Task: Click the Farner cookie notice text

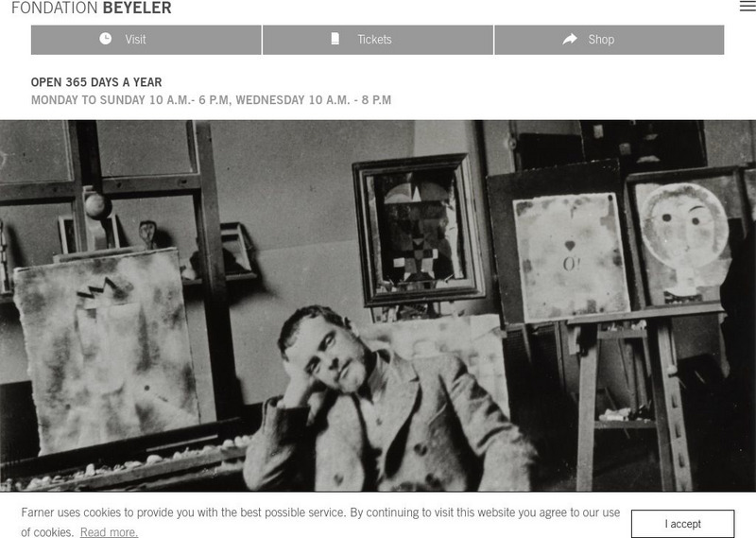Action: point(320,522)
